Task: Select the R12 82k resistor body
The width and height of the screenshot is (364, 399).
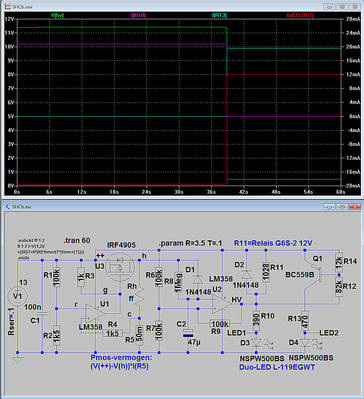Action: point(338,286)
